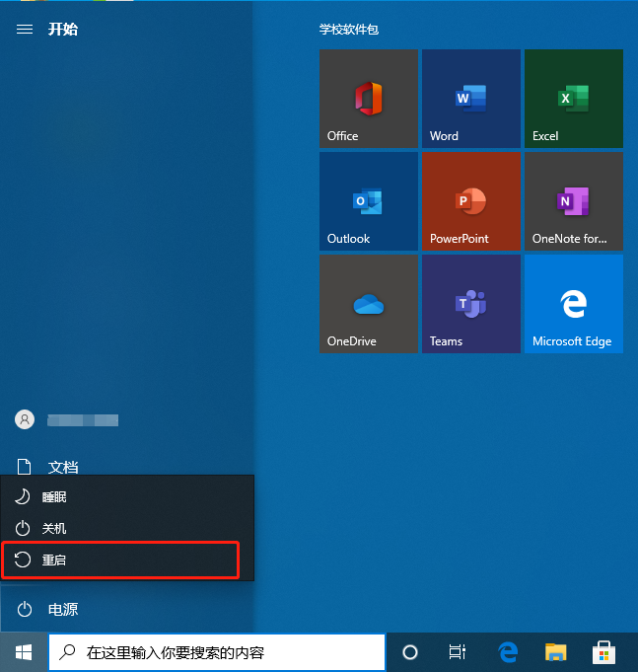Select 重启 (Restart) in the power menu
Screen dimensions: 638x672
[118, 560]
